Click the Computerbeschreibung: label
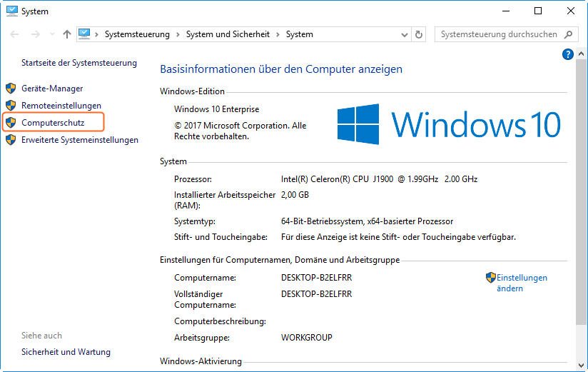This screenshot has height=372, width=588. [x=220, y=321]
